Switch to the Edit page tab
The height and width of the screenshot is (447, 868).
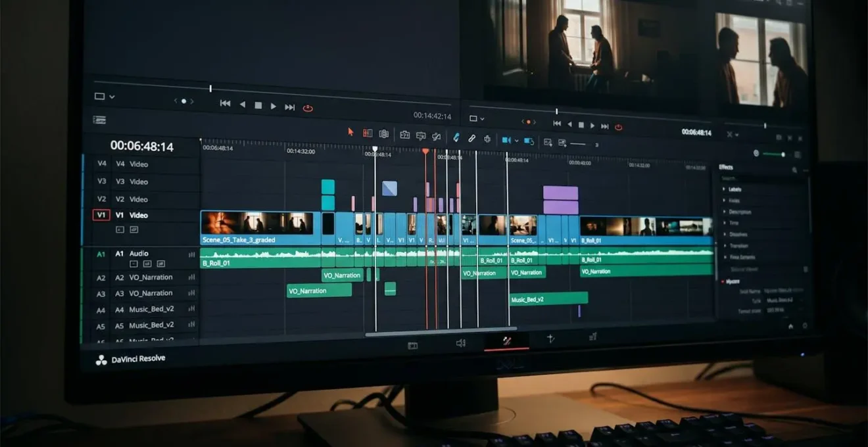click(506, 341)
